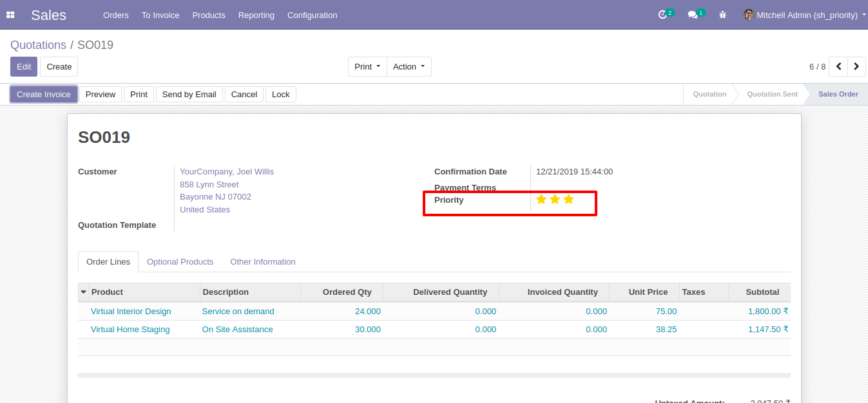Image resolution: width=868 pixels, height=403 pixels.
Task: Sort by Delivered Quantity column header
Action: coord(441,292)
